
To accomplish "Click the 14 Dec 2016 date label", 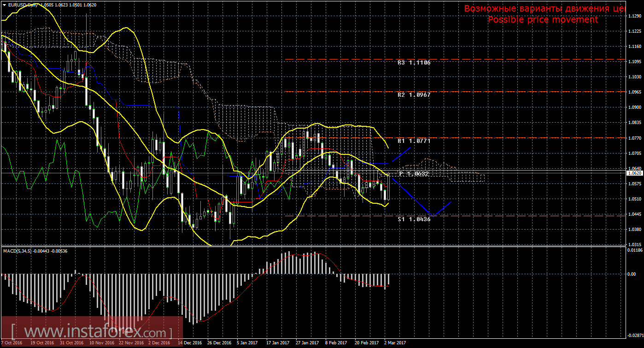I will click(190, 343).
